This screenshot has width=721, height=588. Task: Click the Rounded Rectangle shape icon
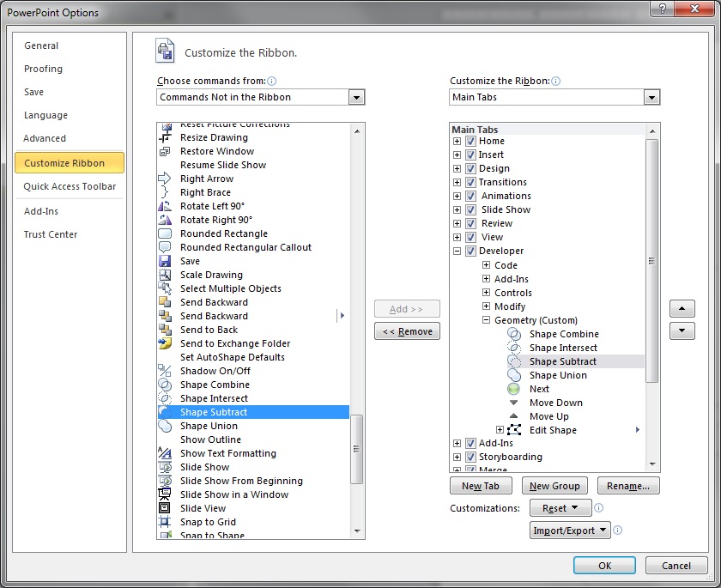coord(165,233)
